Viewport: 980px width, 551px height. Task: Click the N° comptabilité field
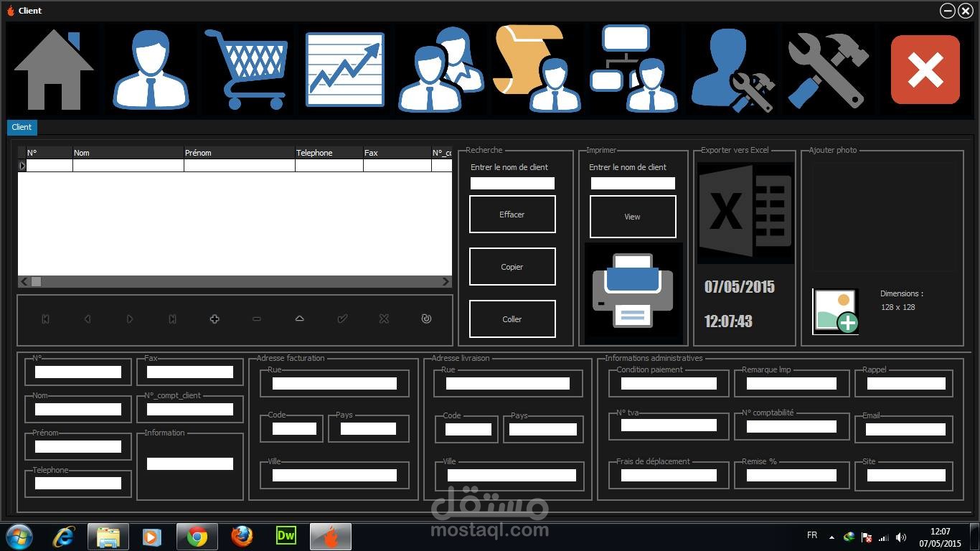[x=791, y=427]
